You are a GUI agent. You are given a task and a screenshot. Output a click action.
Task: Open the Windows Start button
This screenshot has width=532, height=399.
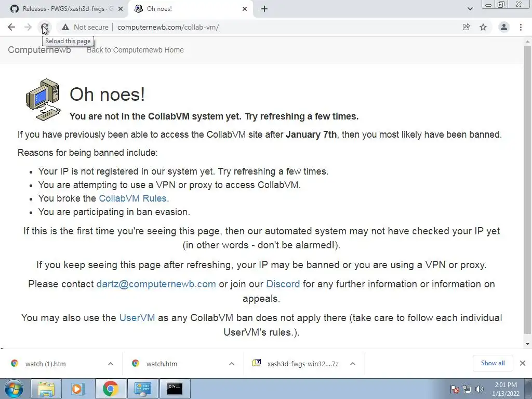(x=14, y=389)
